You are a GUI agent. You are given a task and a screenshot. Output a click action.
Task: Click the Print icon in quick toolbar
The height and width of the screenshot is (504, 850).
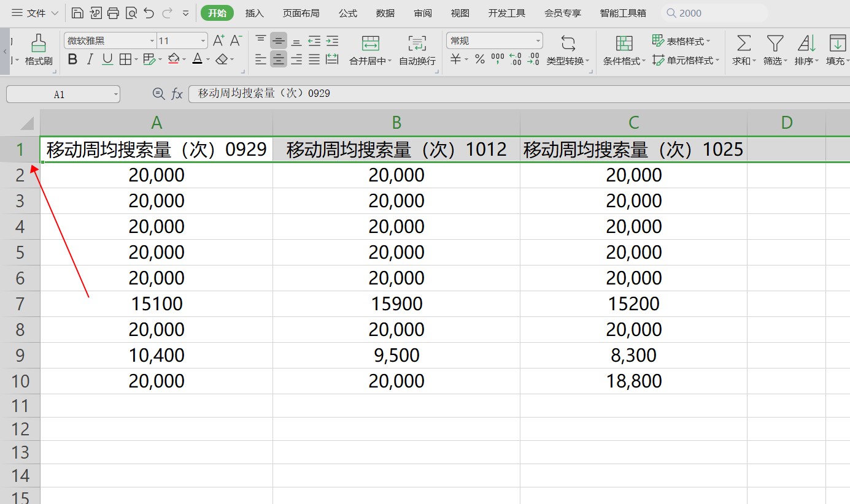click(113, 13)
